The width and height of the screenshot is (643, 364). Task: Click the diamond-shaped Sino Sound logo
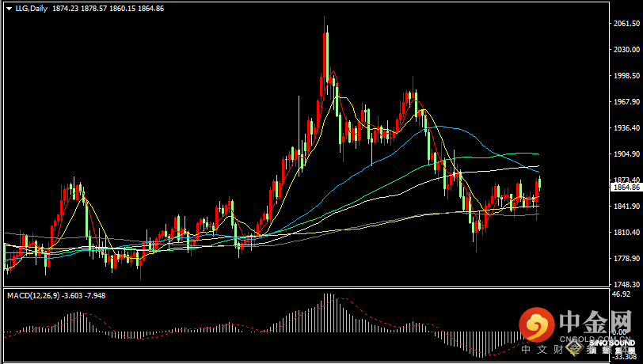(575, 347)
